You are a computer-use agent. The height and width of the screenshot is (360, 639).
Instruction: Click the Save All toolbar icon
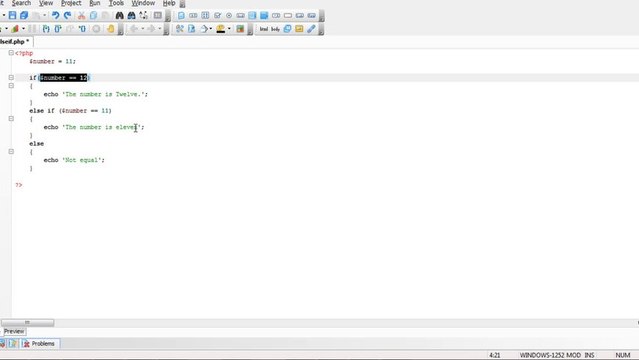(x=24, y=15)
